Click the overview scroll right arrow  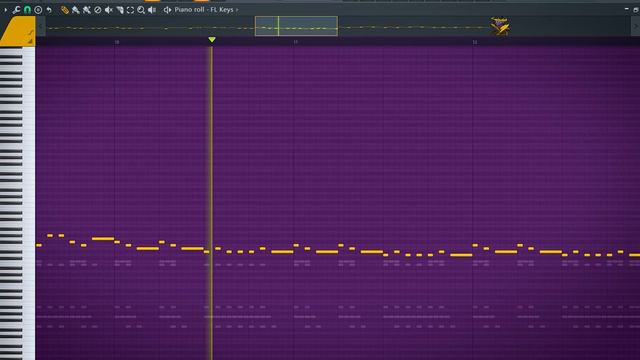point(636,26)
